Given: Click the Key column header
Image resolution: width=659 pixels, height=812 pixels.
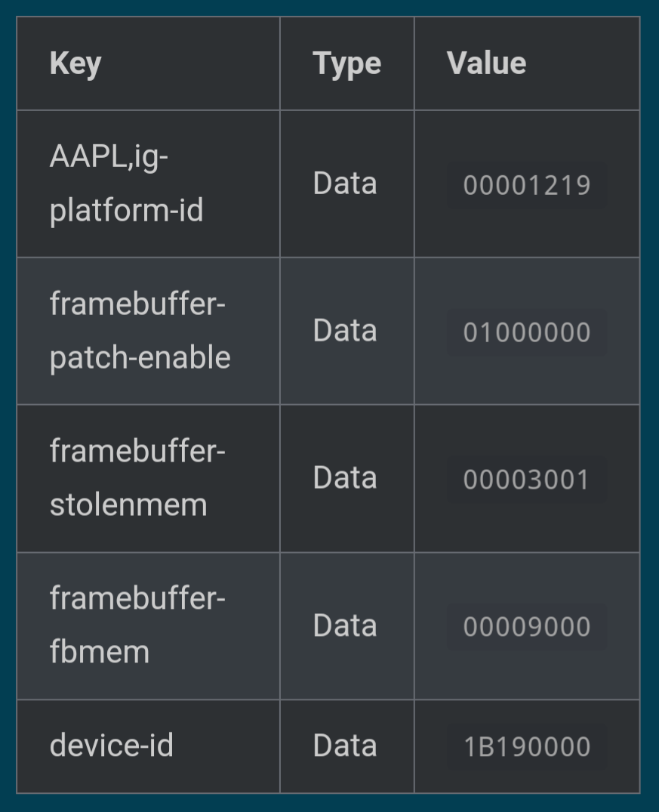Looking at the screenshot, I should [x=75, y=63].
